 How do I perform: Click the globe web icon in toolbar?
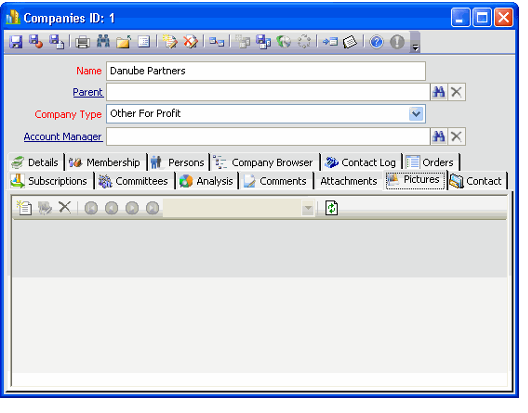(284, 42)
